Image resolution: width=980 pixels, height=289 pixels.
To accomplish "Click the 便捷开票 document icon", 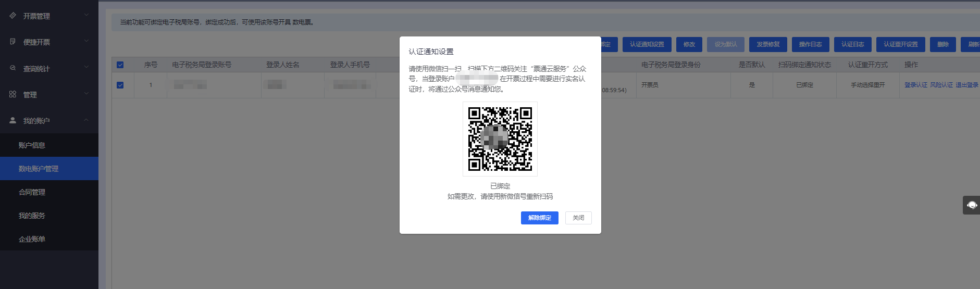I will click(13, 42).
